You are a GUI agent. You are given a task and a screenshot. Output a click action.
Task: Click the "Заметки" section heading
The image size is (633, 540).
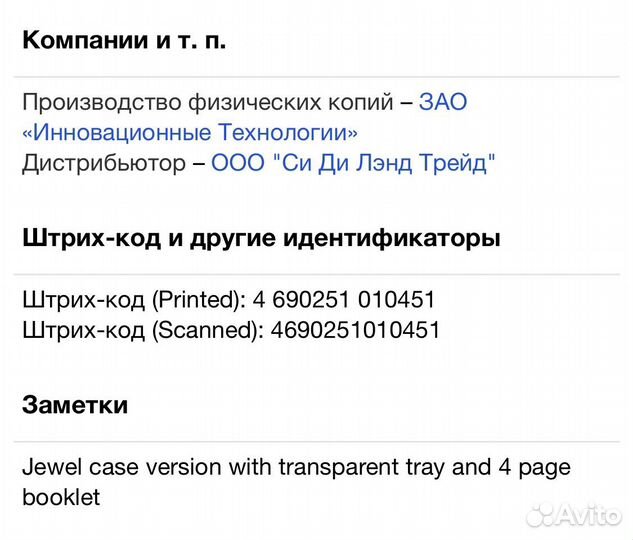coord(75,405)
